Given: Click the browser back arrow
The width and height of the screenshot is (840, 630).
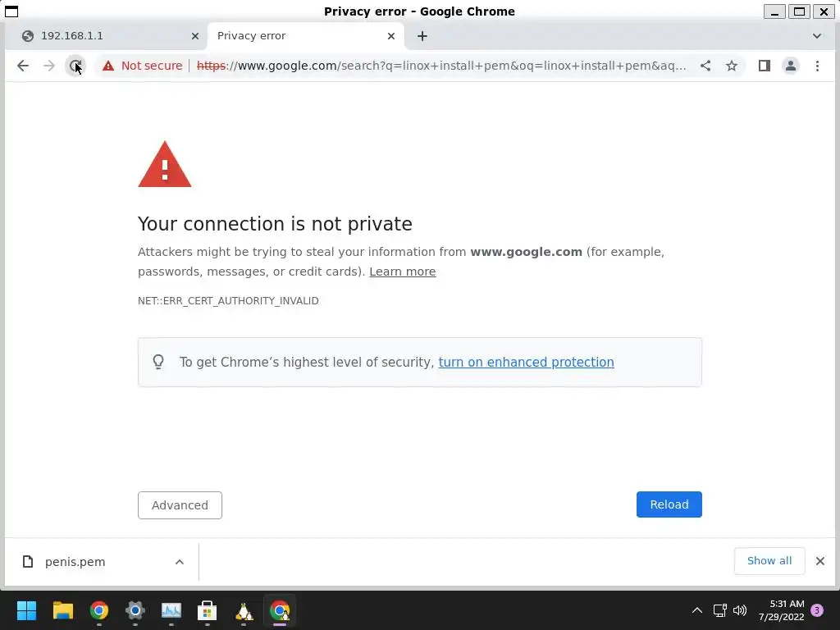Looking at the screenshot, I should tap(22, 66).
